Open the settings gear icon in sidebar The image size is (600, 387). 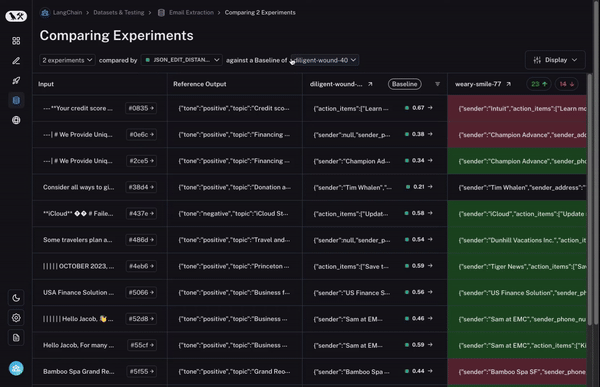tap(16, 318)
